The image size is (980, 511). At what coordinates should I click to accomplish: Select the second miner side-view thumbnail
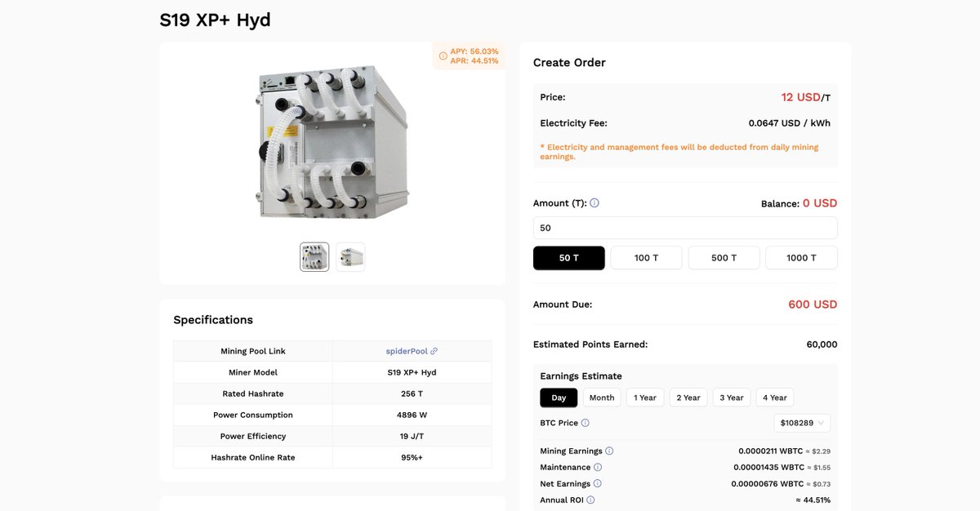[350, 256]
